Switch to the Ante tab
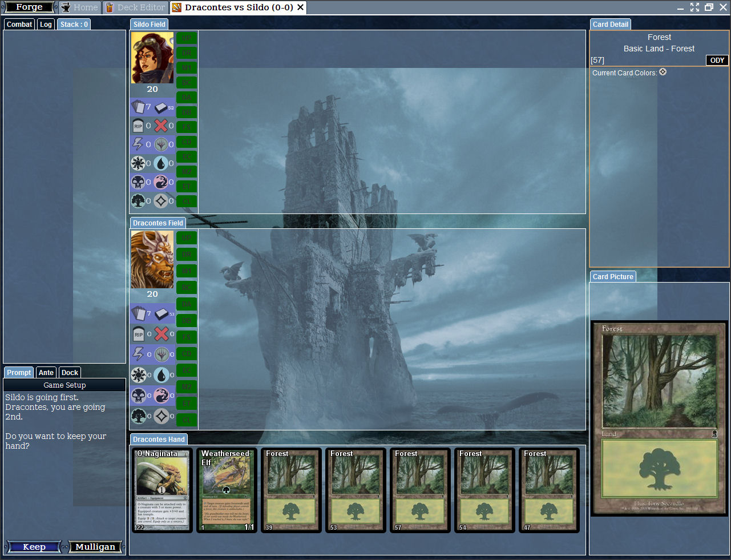This screenshot has width=731, height=560. pos(46,372)
